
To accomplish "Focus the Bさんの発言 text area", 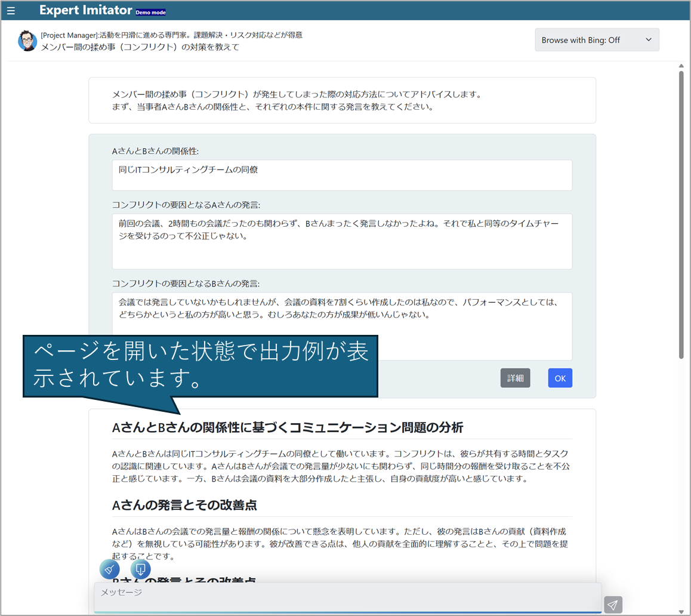I will [x=342, y=327].
